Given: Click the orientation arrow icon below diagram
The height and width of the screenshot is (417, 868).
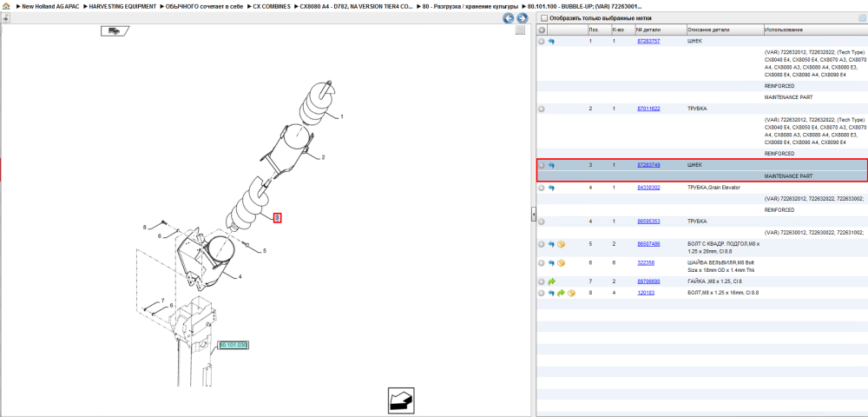Looking at the screenshot, I should (x=401, y=401).
